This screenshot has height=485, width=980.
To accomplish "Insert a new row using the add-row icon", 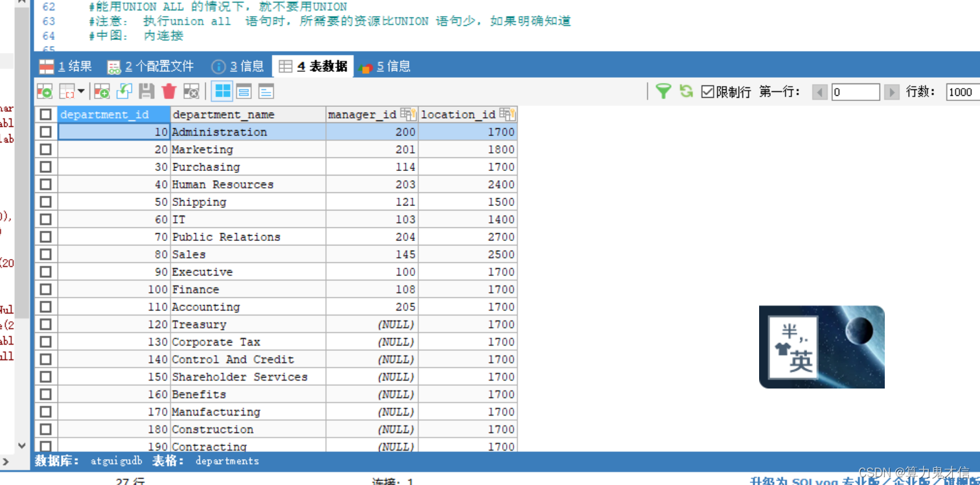I will [x=101, y=91].
